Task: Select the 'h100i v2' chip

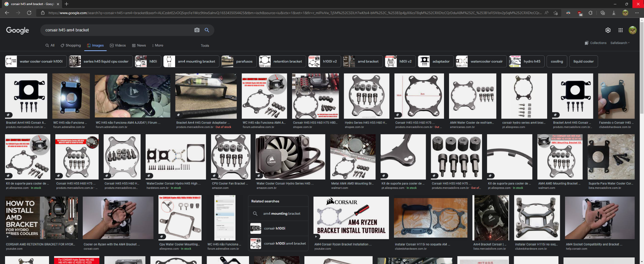Action: pyautogui.click(x=325, y=62)
